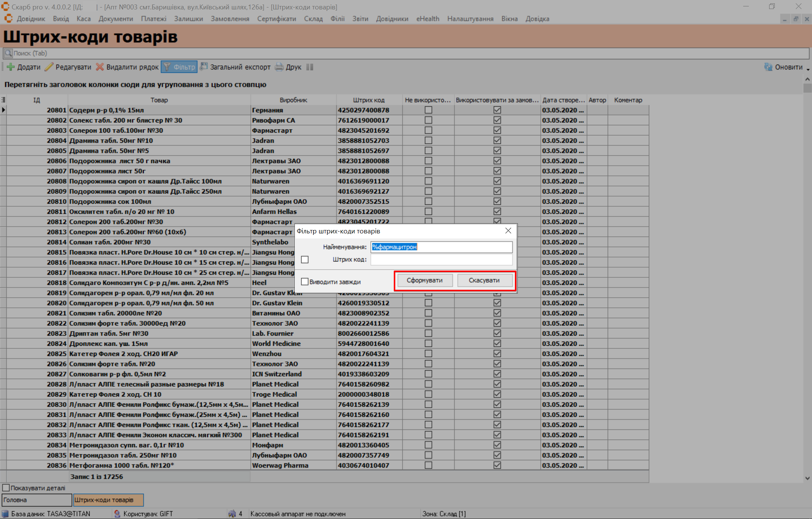The image size is (812, 519).
Task: Click the Оновити refresh icon
Action: coord(768,67)
